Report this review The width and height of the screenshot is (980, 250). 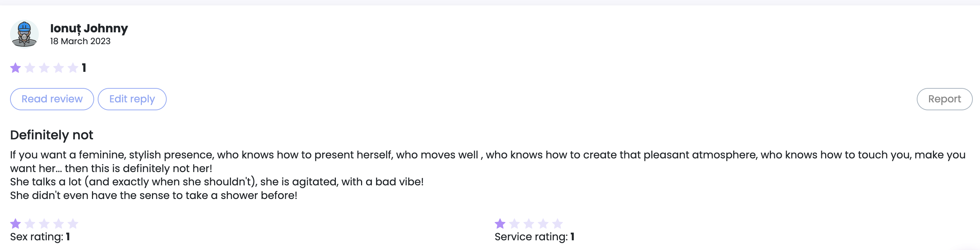tap(944, 99)
